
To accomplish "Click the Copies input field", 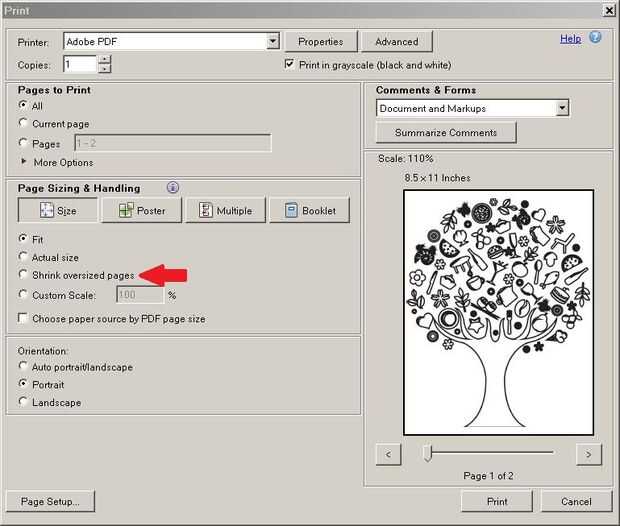I will coord(80,64).
